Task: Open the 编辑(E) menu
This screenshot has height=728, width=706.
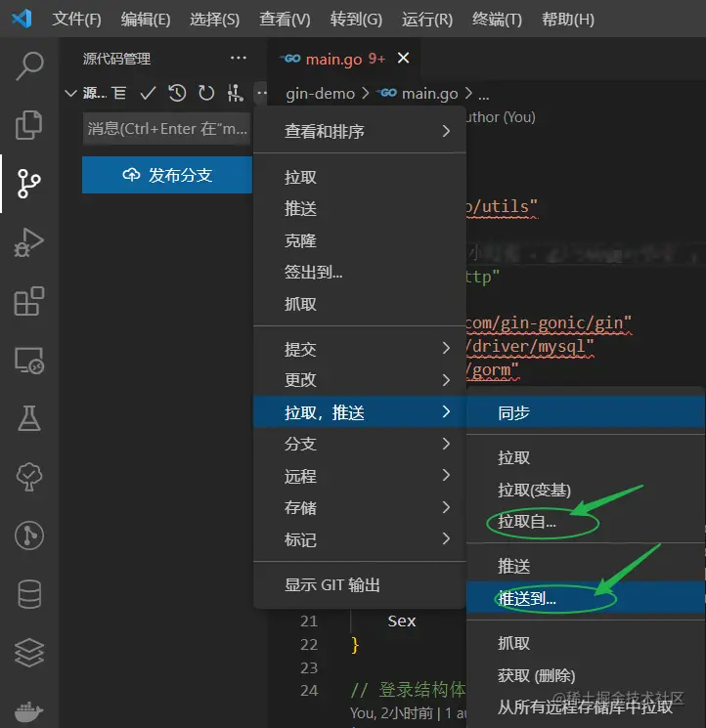Action: pyautogui.click(x=146, y=19)
